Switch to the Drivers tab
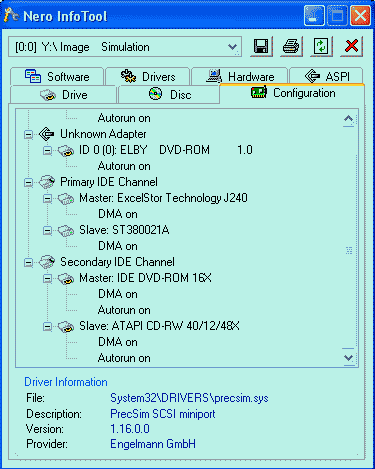The image size is (375, 469). 148,77
